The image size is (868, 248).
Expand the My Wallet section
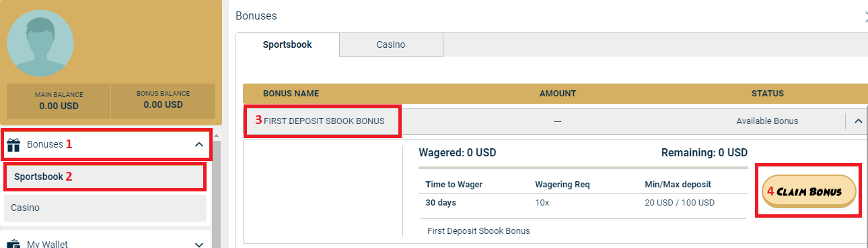click(198, 245)
